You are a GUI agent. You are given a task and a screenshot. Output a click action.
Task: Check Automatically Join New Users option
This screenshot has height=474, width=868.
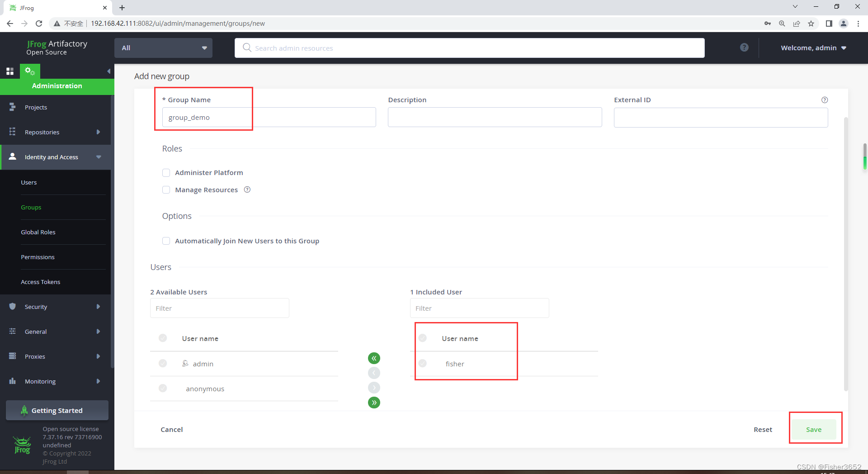pos(166,241)
